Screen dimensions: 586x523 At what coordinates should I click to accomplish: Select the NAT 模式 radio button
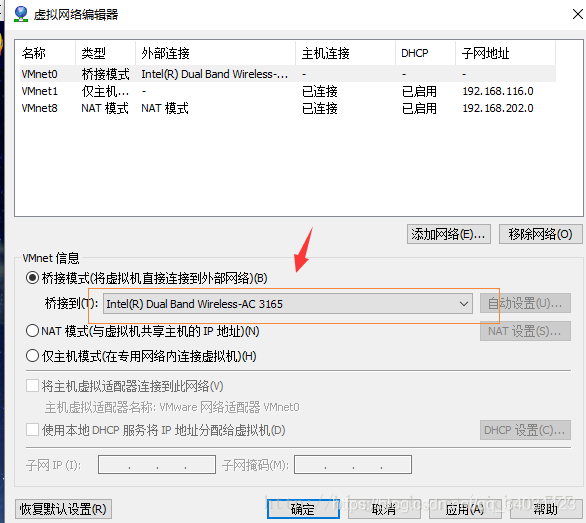click(x=33, y=331)
